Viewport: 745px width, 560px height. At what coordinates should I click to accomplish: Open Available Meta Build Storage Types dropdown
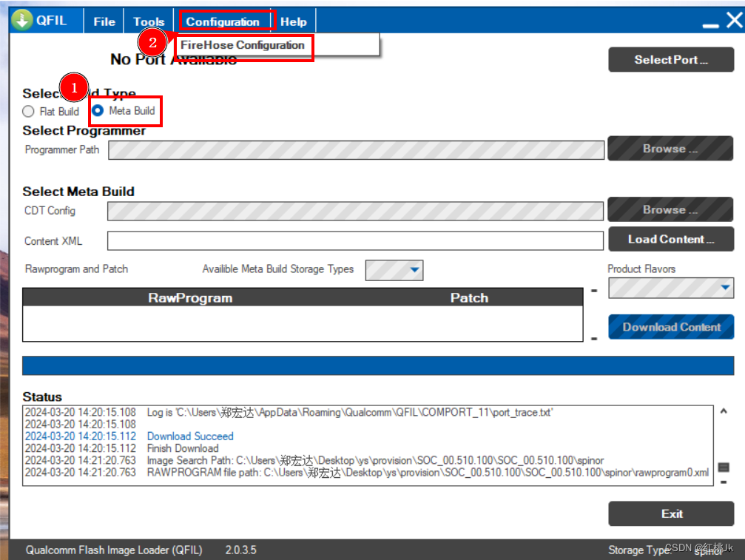click(394, 270)
